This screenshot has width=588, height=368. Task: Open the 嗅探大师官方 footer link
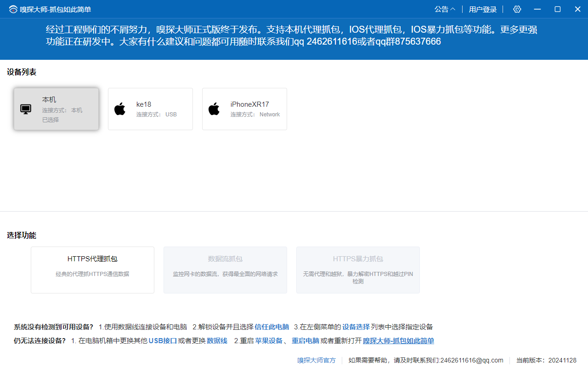pos(317,360)
